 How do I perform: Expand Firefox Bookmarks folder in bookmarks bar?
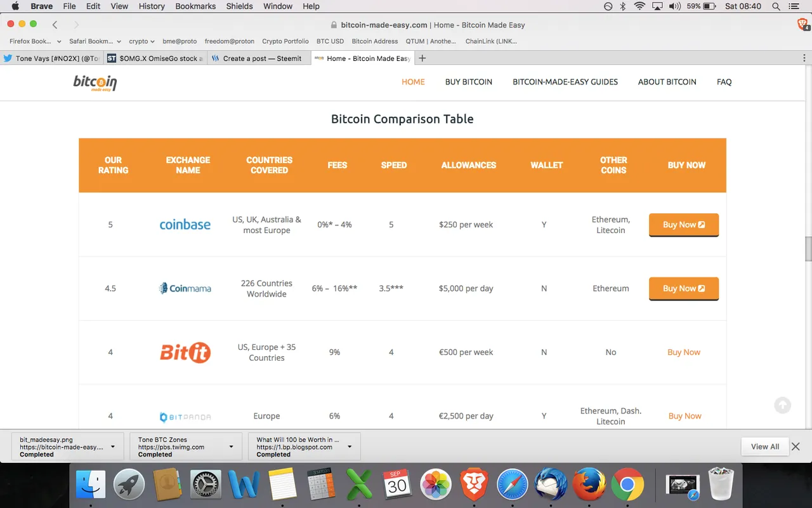point(36,41)
